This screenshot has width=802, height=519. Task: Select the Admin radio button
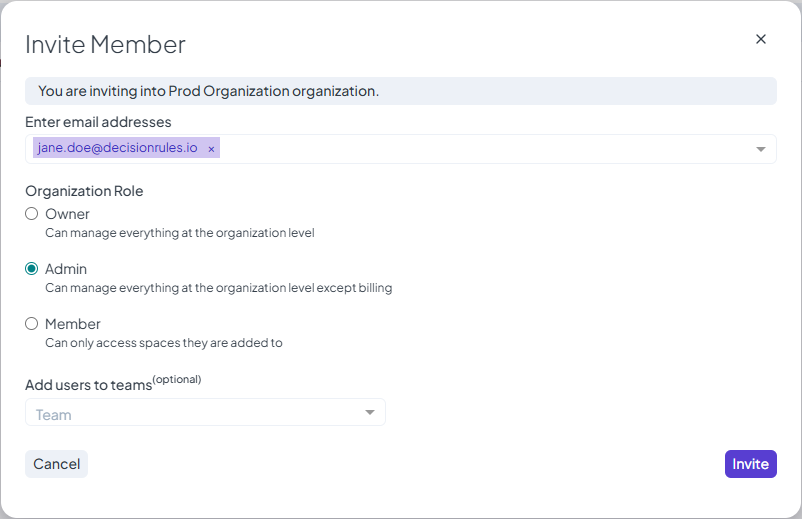tap(32, 269)
